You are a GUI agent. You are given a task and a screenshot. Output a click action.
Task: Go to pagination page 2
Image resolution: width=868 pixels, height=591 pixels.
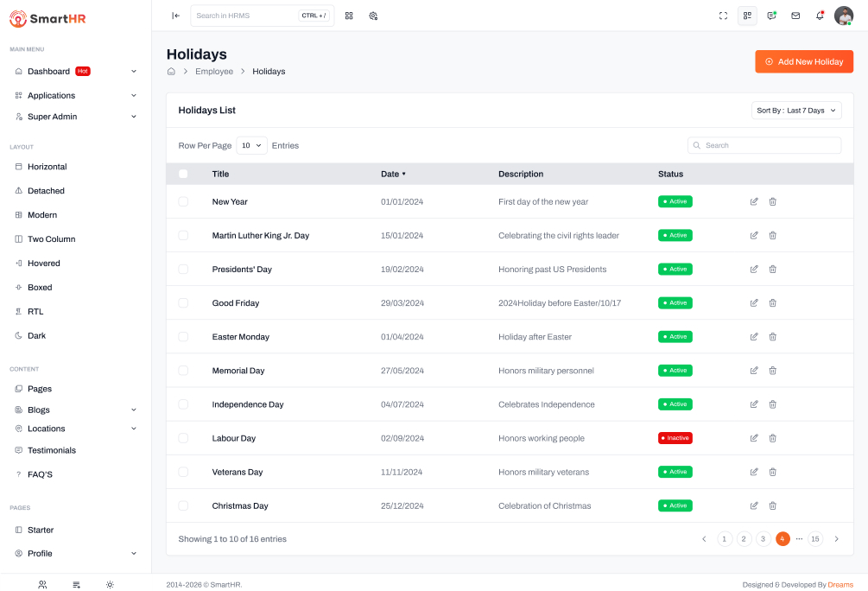(744, 539)
